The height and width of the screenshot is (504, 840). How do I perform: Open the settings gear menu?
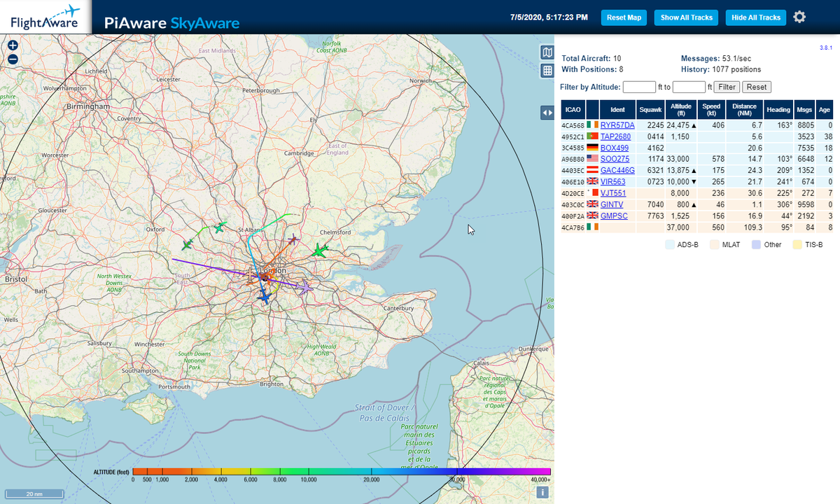(799, 17)
